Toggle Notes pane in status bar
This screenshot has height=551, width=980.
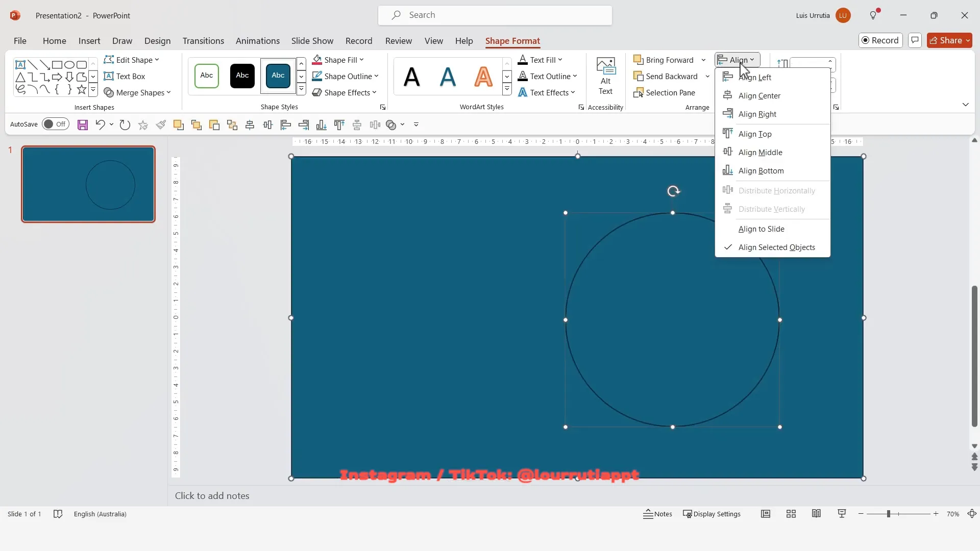pyautogui.click(x=657, y=514)
